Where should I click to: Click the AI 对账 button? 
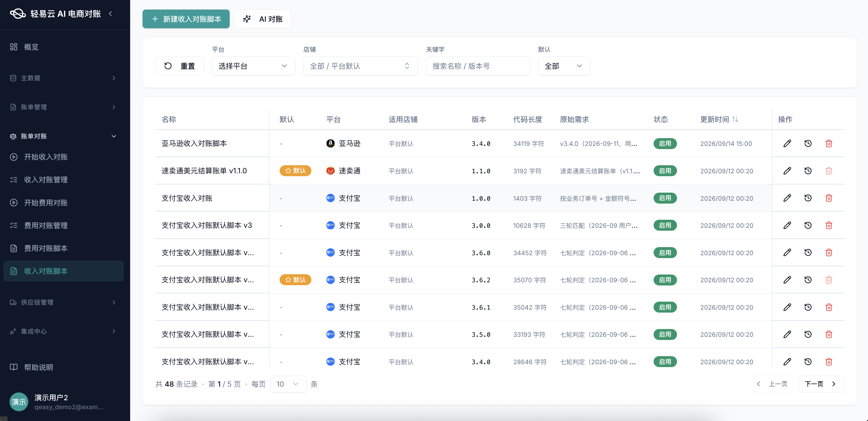[x=263, y=19]
